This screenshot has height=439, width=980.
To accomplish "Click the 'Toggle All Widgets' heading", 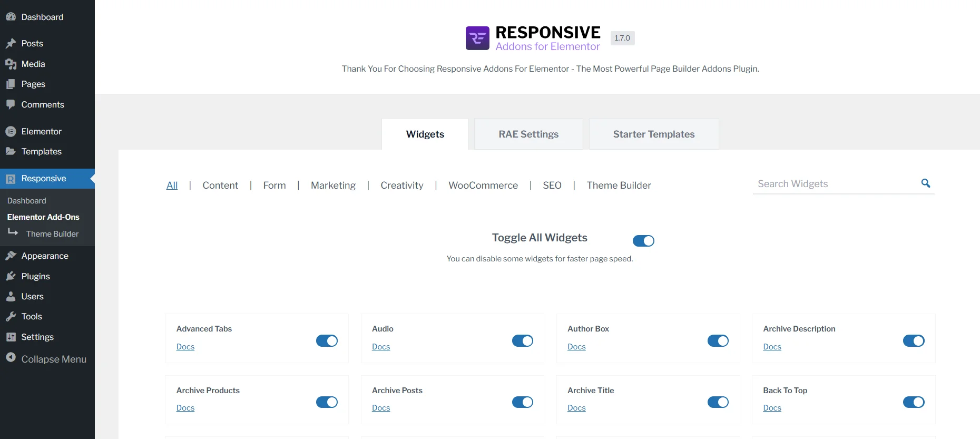I will (540, 238).
